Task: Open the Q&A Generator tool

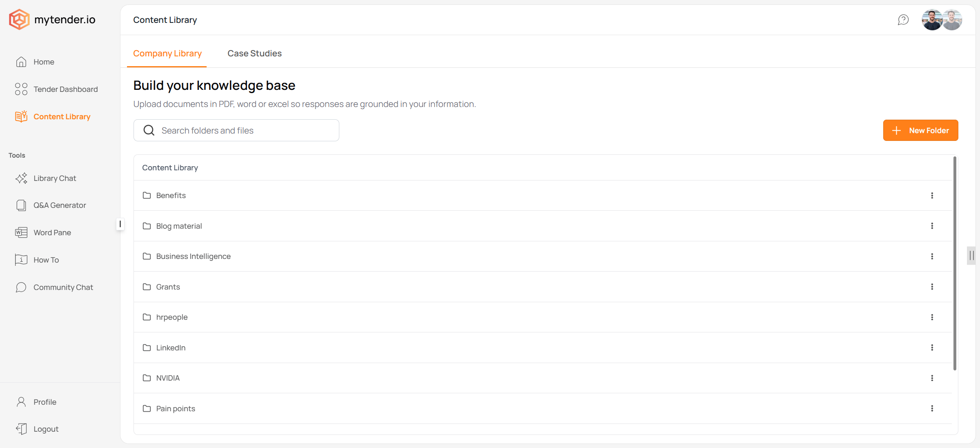Action: pyautogui.click(x=60, y=205)
